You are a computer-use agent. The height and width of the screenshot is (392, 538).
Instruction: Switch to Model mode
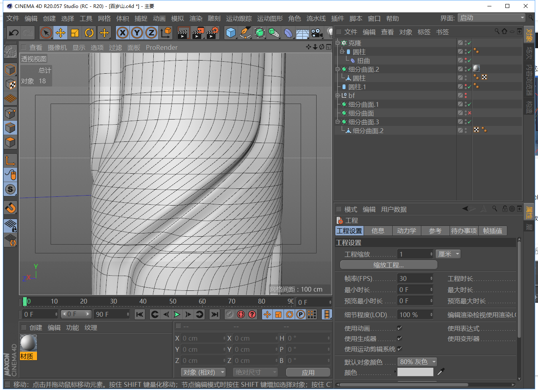[x=10, y=70]
